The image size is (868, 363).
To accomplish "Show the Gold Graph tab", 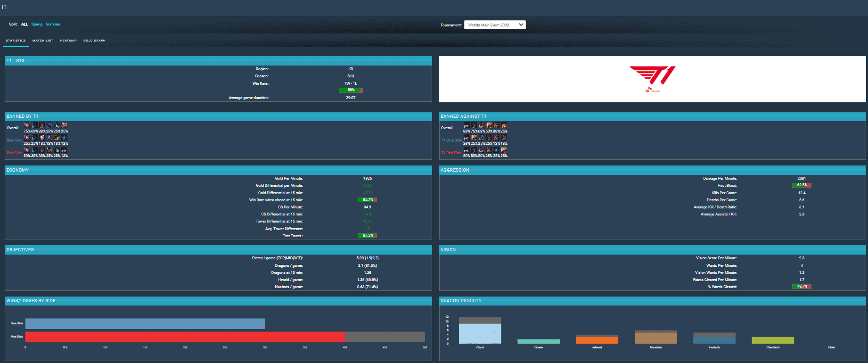I will tap(94, 41).
